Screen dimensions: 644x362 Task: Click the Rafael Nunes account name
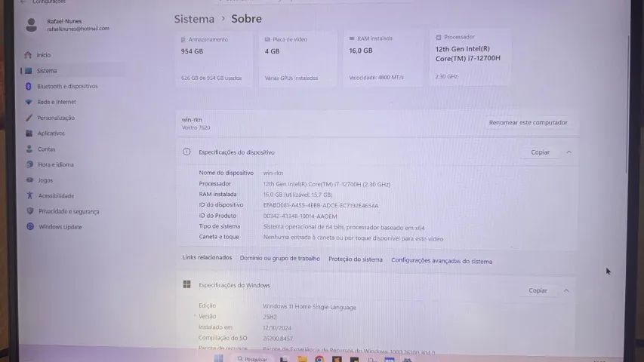[64, 21]
